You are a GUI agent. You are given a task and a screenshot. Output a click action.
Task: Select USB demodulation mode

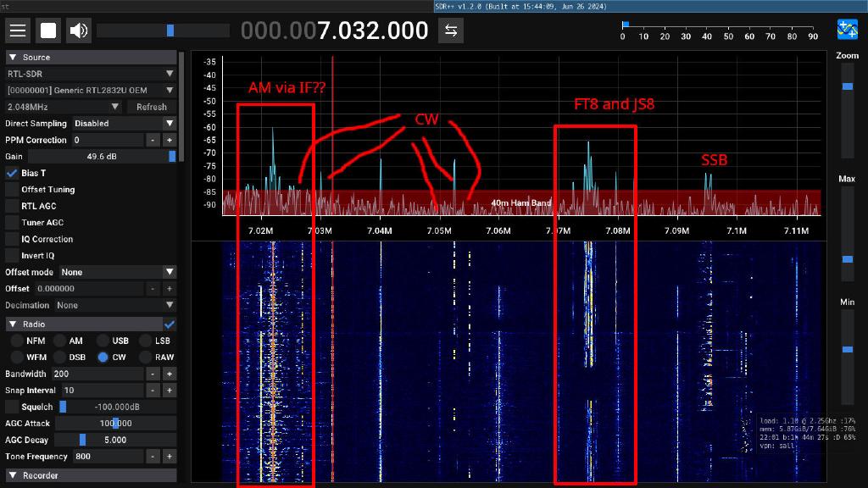click(x=102, y=341)
